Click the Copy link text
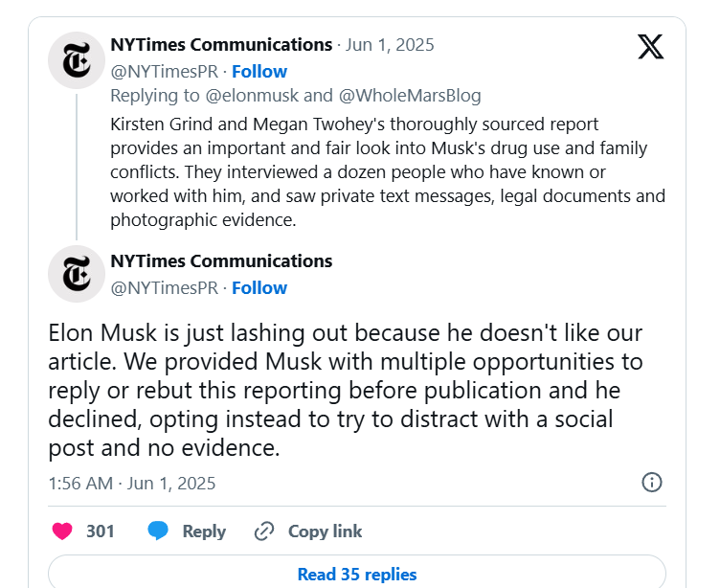This screenshot has height=588, width=720. pos(326,531)
